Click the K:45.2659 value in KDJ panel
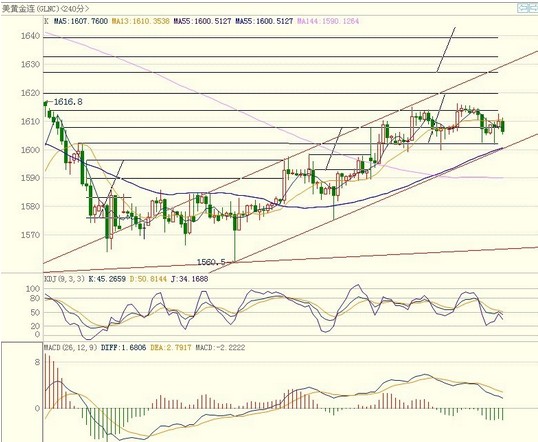Screen dimensions: 538x442 (107, 279)
